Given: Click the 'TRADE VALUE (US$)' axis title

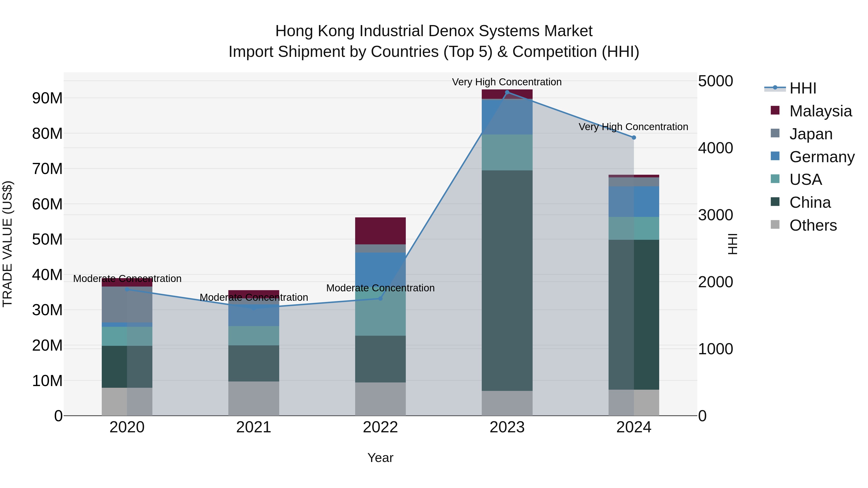Looking at the screenshot, I should pyautogui.click(x=7, y=244).
